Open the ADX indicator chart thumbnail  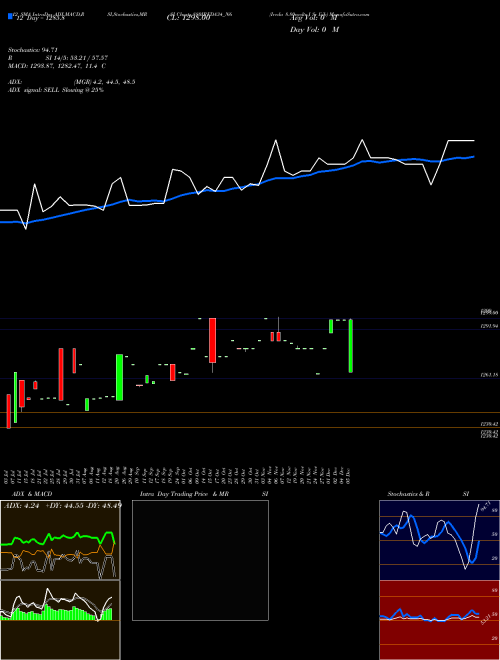[60, 540]
